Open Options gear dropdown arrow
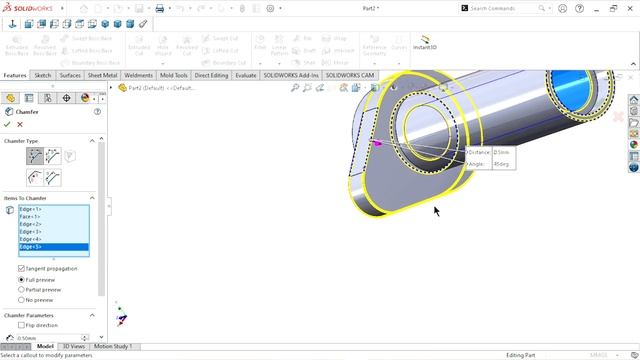 pyautogui.click(x=280, y=8)
